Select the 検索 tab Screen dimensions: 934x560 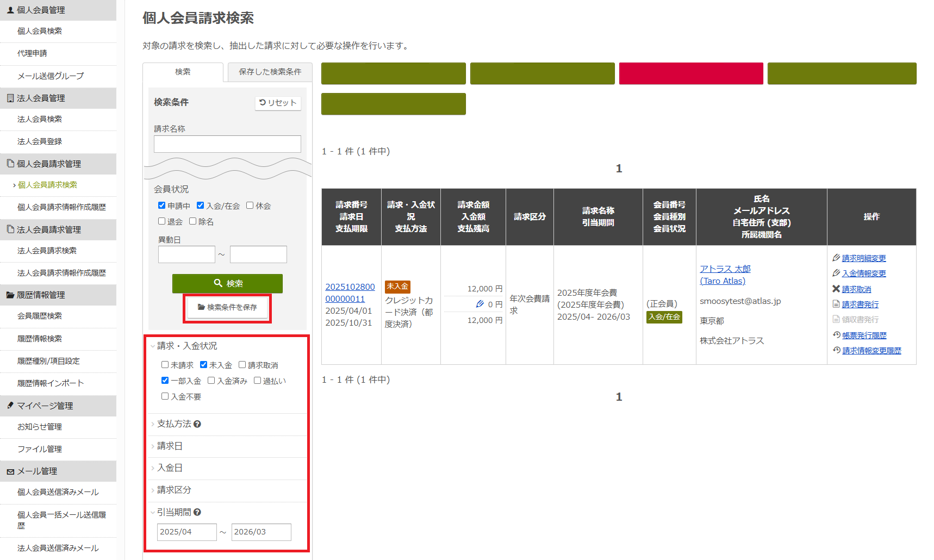[183, 72]
